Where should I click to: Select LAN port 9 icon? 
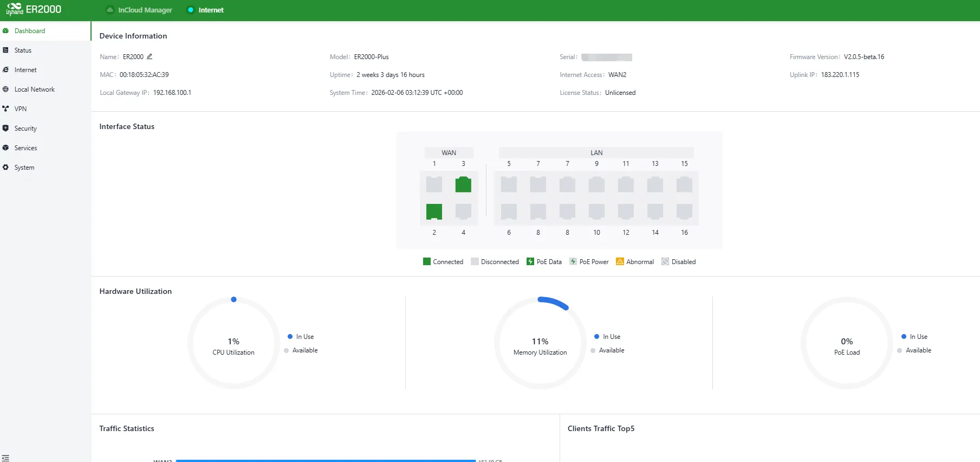point(596,184)
